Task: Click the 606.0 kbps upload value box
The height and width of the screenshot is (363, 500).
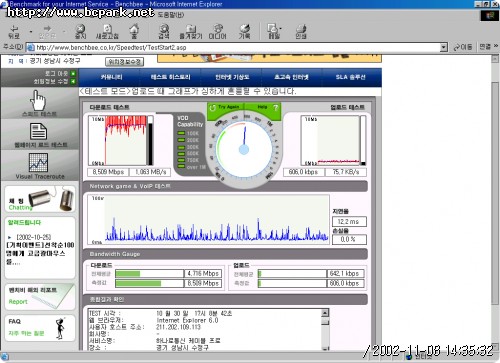Action: pyautogui.click(x=303, y=172)
